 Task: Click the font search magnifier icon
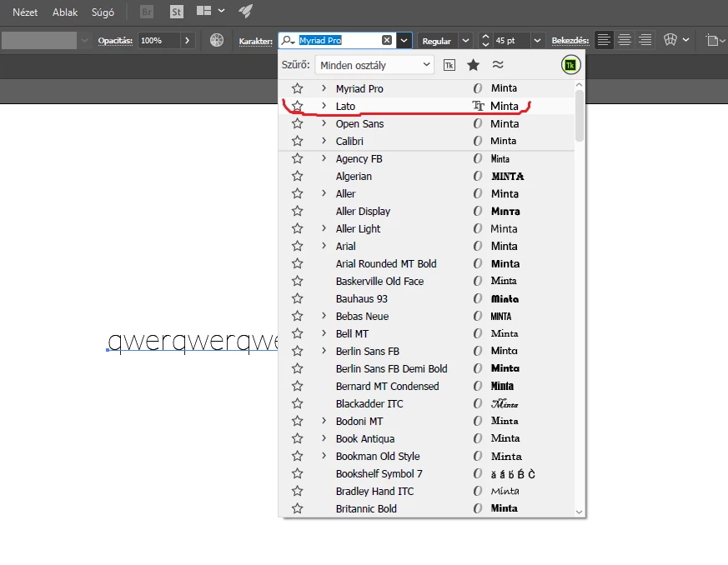289,40
